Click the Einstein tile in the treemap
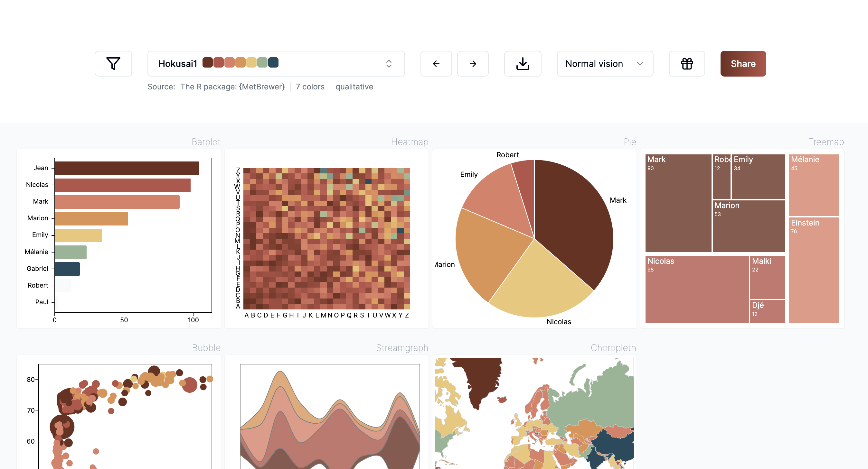The height and width of the screenshot is (469, 868). pyautogui.click(x=814, y=269)
